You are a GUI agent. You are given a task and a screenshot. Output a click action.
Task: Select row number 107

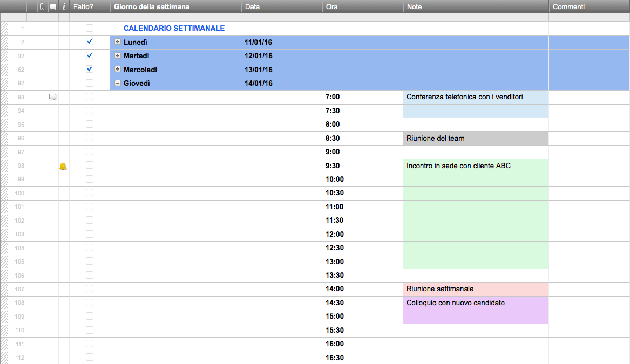click(19, 289)
